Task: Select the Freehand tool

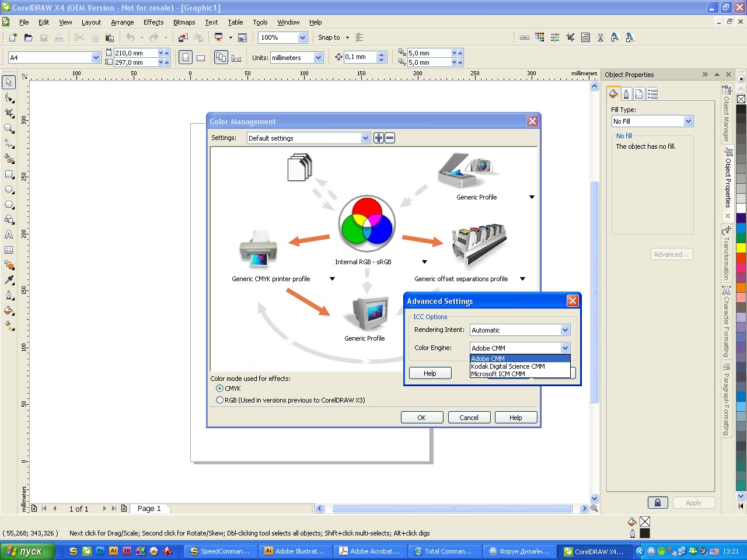Action: point(9,143)
